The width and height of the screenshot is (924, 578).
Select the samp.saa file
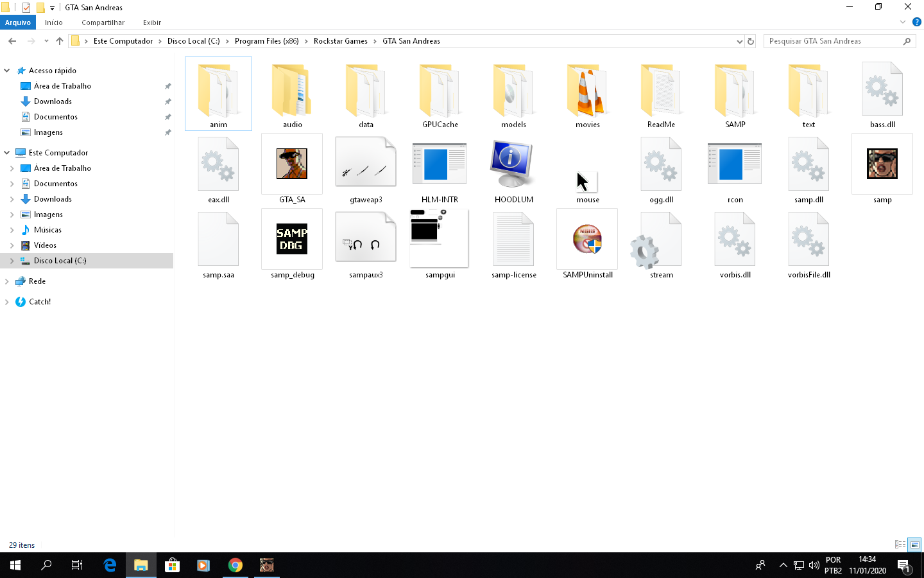tap(218, 244)
